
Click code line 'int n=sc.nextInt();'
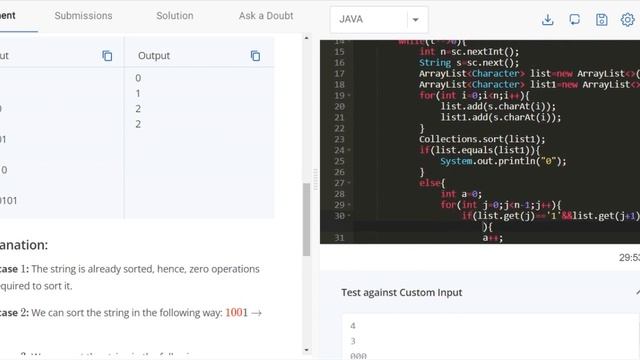coord(469,52)
